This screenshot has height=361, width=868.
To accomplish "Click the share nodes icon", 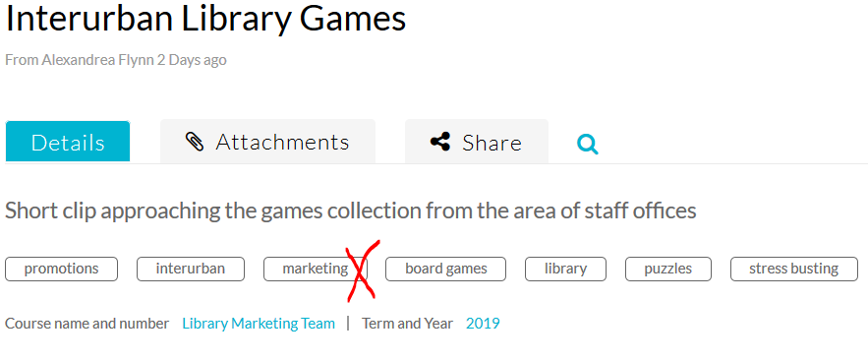I will (x=440, y=142).
